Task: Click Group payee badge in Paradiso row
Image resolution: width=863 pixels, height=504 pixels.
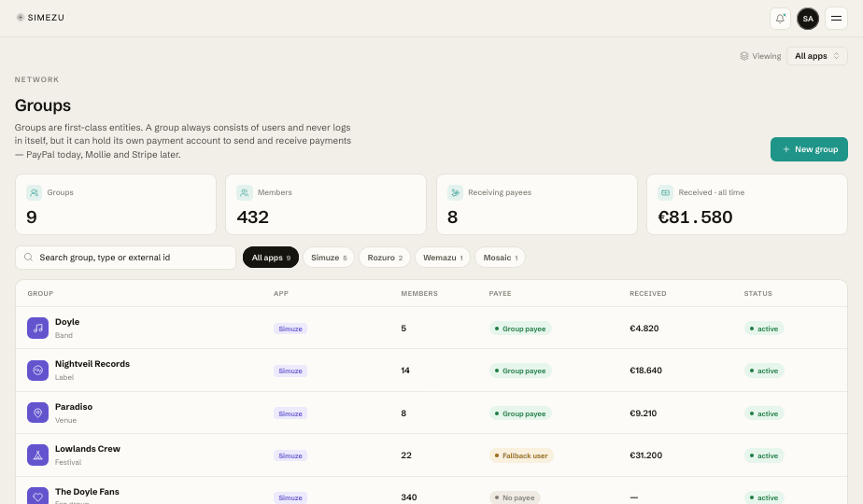Action: coord(520,413)
